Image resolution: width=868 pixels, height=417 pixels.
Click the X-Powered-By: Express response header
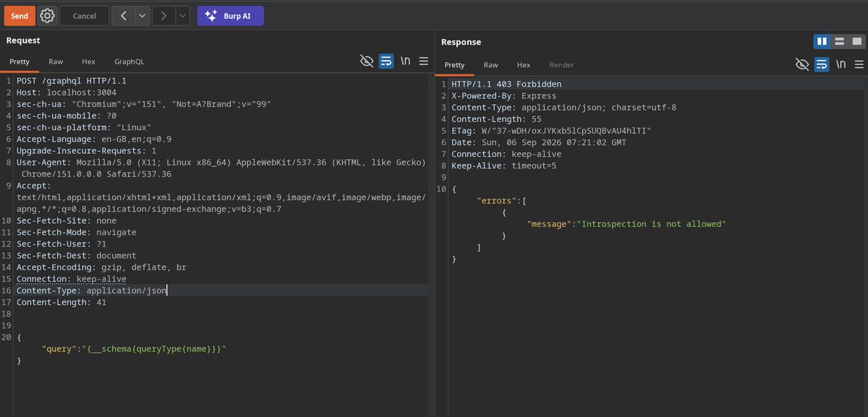coord(504,96)
